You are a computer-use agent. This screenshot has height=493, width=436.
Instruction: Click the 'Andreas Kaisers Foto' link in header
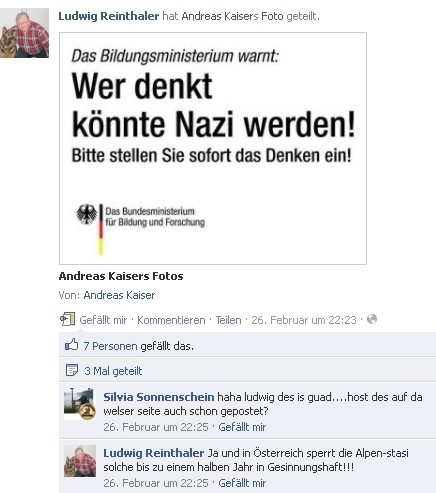coord(232,16)
